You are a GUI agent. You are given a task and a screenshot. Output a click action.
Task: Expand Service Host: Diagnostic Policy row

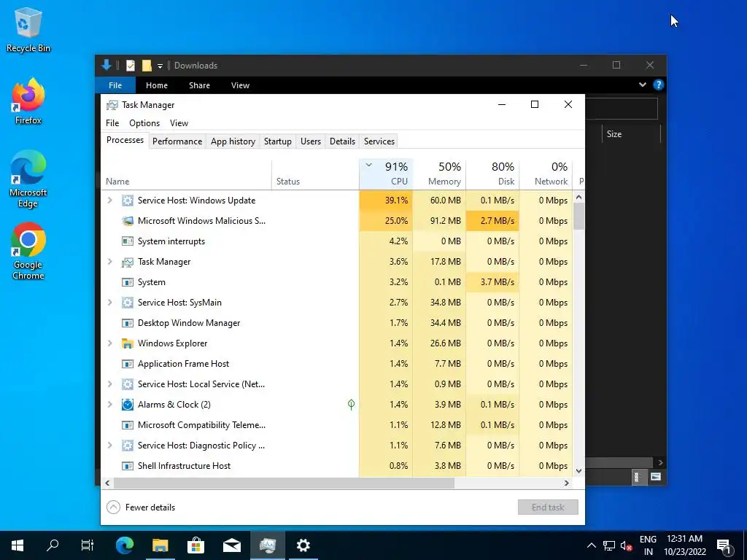pyautogui.click(x=110, y=446)
